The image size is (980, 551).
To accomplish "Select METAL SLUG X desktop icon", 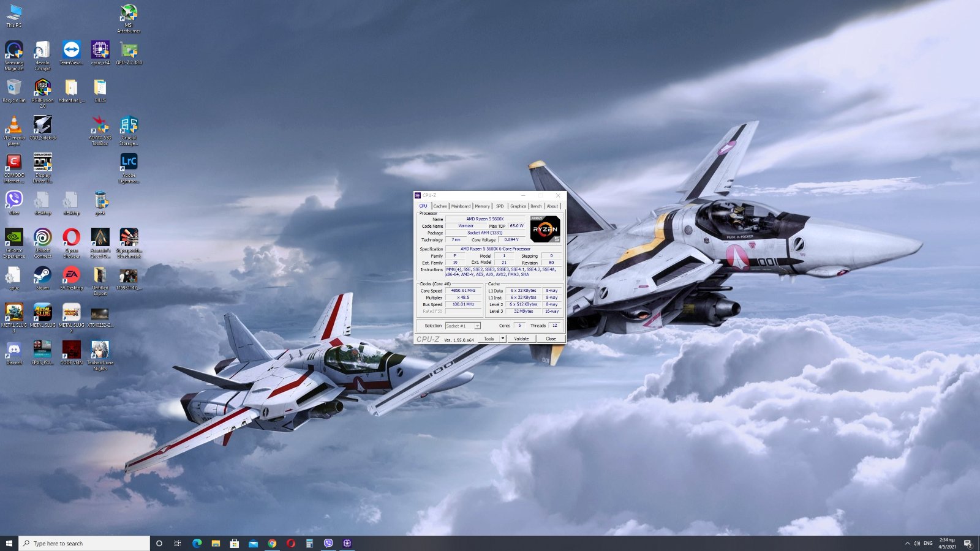I will pos(71,318).
